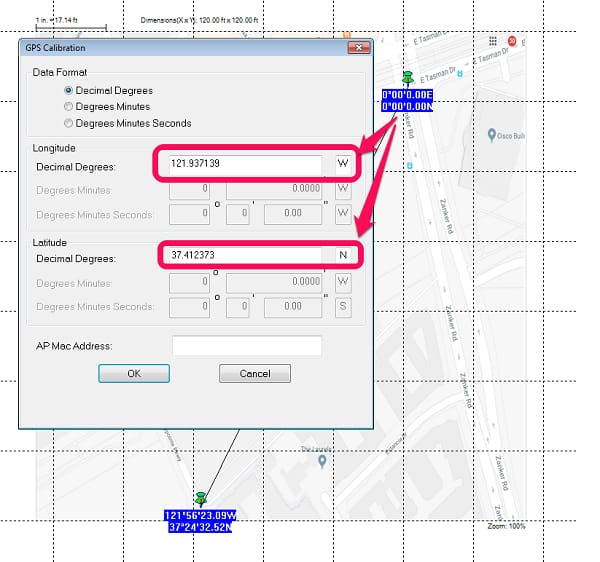The width and height of the screenshot is (600, 562).
Task: Click the green GPS pin at top of map
Action: coord(407,78)
